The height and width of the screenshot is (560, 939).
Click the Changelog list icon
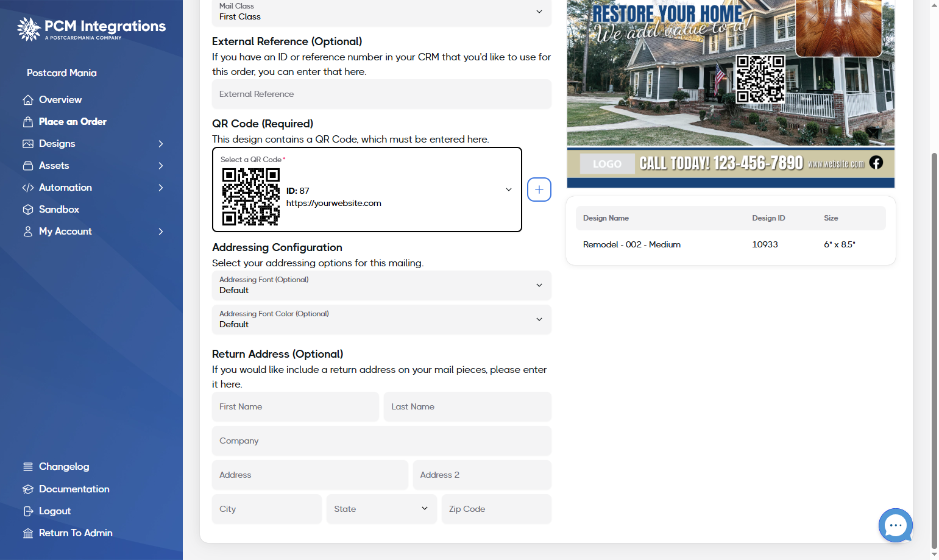28,467
